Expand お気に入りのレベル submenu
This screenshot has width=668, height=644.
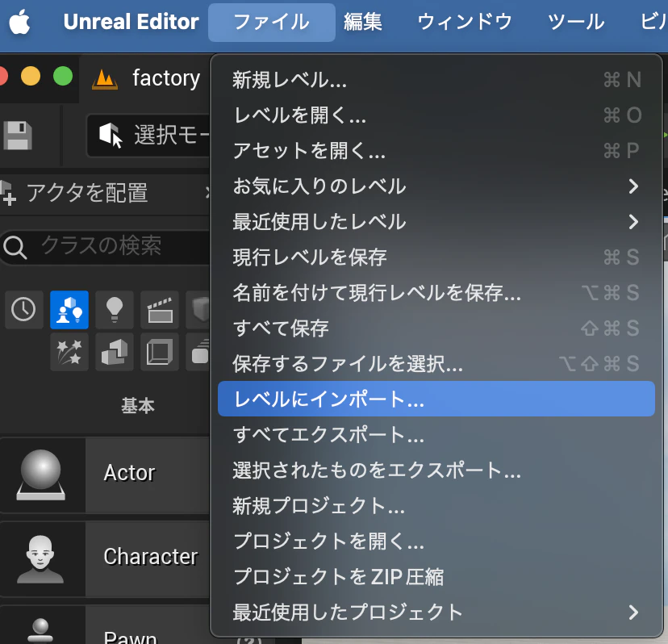click(x=436, y=186)
